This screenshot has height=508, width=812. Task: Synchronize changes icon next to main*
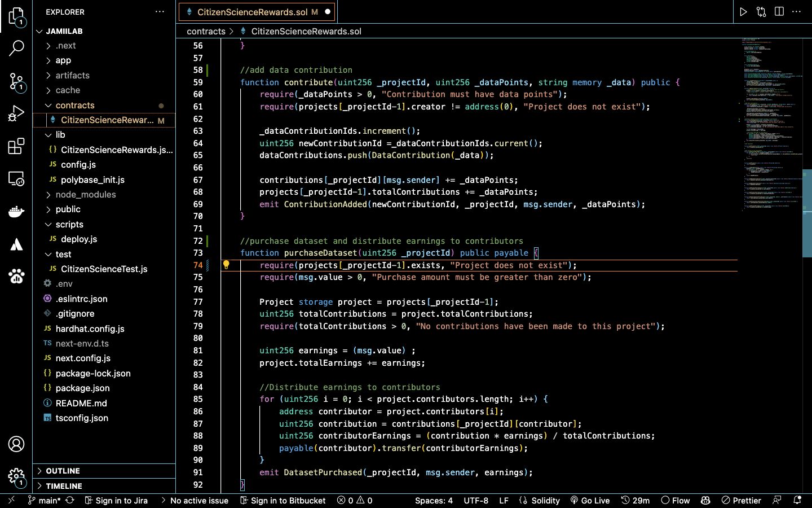[70, 500]
